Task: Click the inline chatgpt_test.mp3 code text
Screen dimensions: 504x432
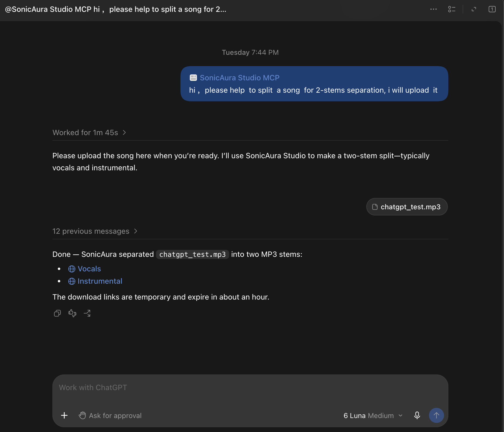Action: (x=193, y=254)
